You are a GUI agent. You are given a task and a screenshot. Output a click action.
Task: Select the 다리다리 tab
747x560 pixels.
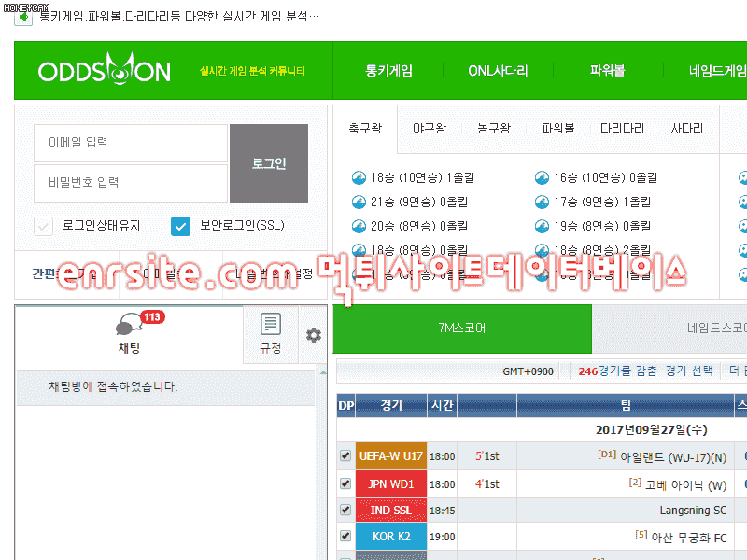(x=622, y=129)
